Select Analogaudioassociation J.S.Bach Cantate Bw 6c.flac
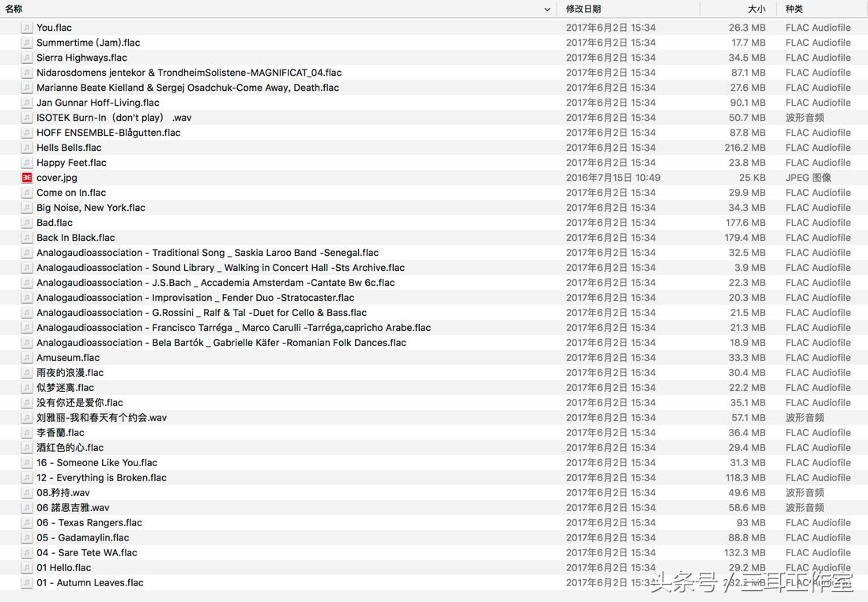The image size is (868, 602). pyautogui.click(x=216, y=282)
